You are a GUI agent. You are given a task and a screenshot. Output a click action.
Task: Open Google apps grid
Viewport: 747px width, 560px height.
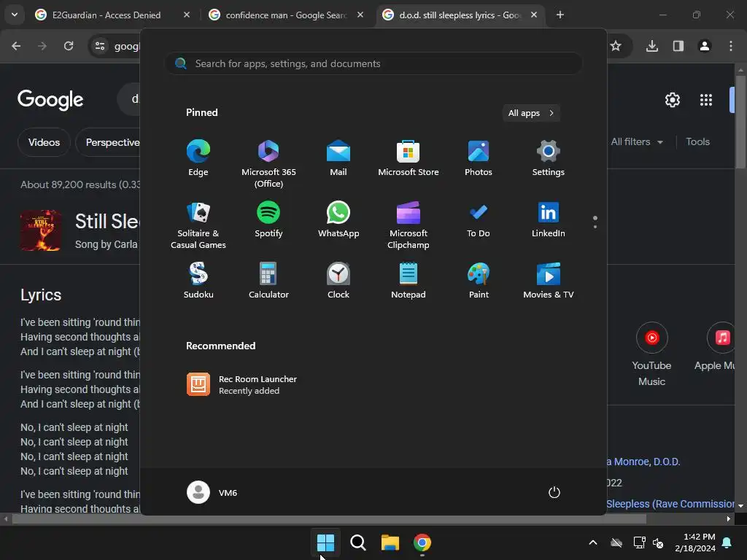(x=706, y=99)
